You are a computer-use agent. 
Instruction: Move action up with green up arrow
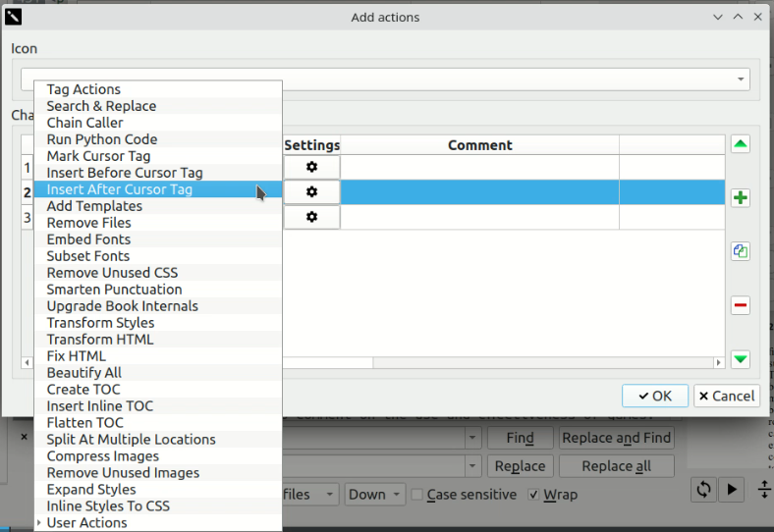(x=741, y=144)
